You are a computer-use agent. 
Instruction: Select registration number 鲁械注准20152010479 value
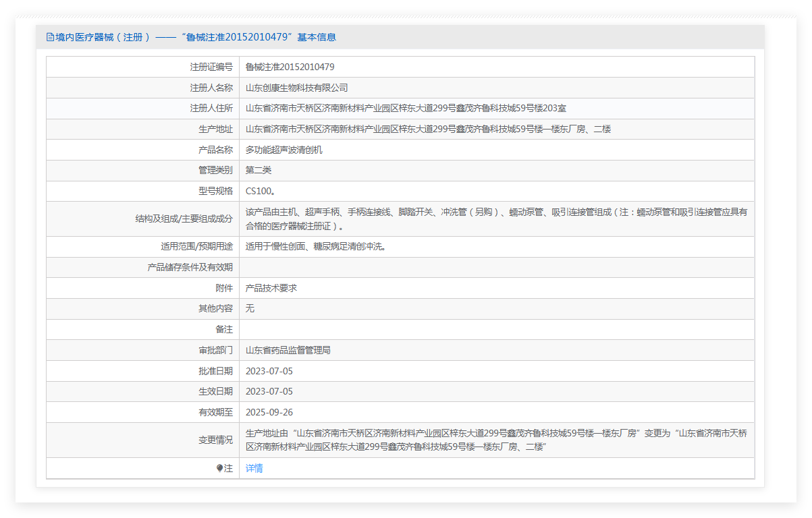click(x=290, y=67)
